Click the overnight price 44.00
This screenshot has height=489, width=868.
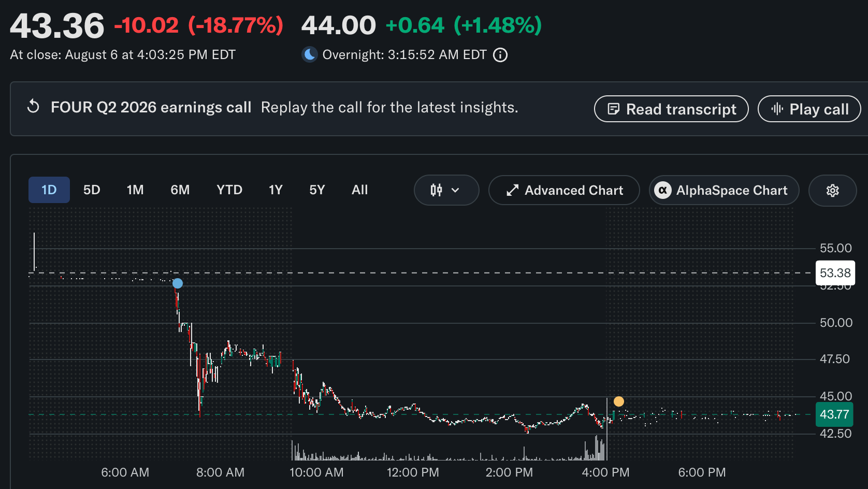point(339,25)
